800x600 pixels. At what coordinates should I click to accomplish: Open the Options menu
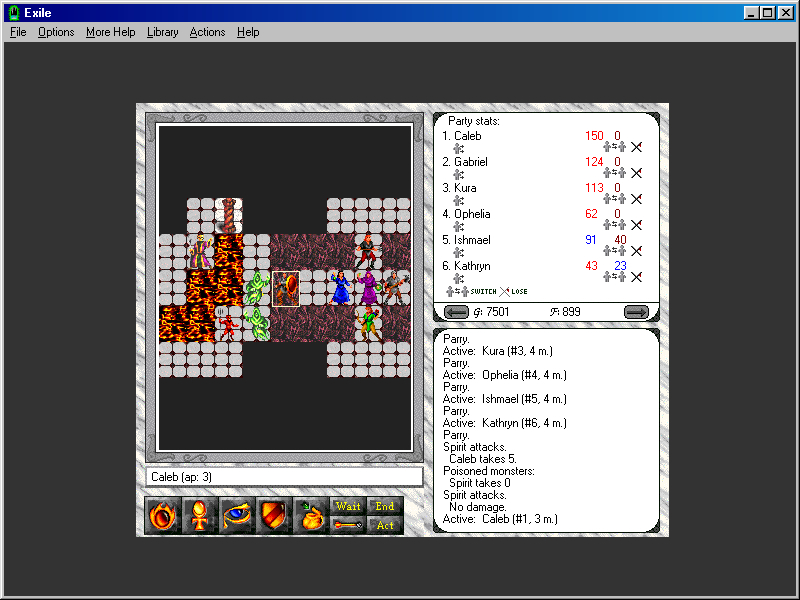pos(56,32)
